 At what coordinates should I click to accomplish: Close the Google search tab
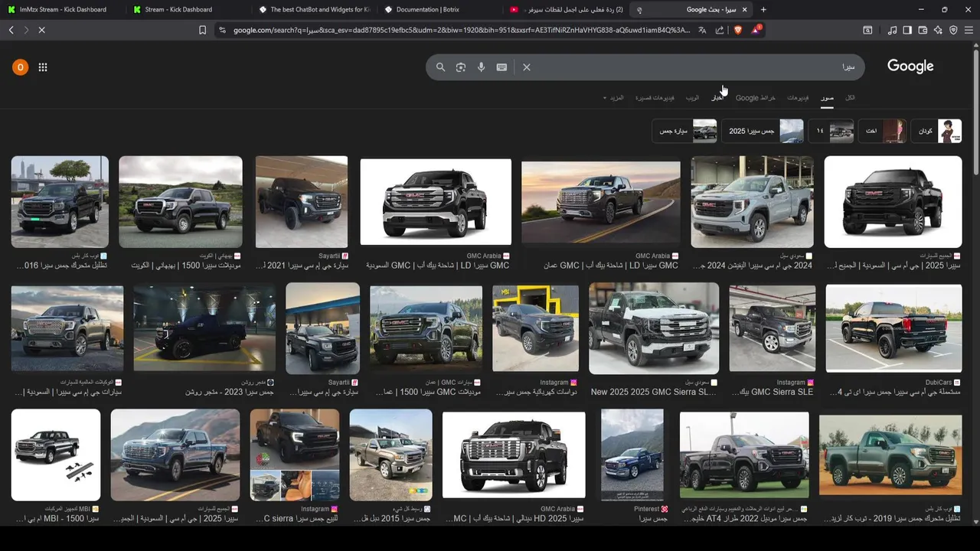tap(744, 9)
